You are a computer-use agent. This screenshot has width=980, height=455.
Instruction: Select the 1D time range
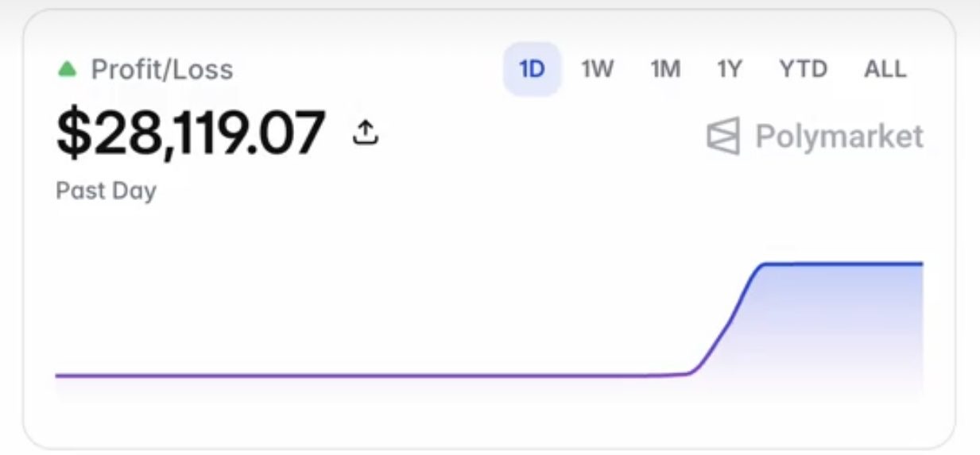click(532, 69)
